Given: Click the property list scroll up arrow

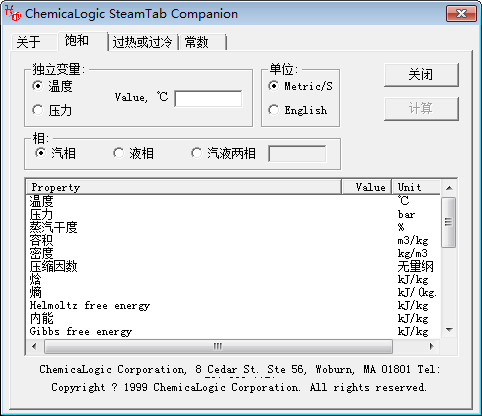Looking at the screenshot, I should point(449,188).
